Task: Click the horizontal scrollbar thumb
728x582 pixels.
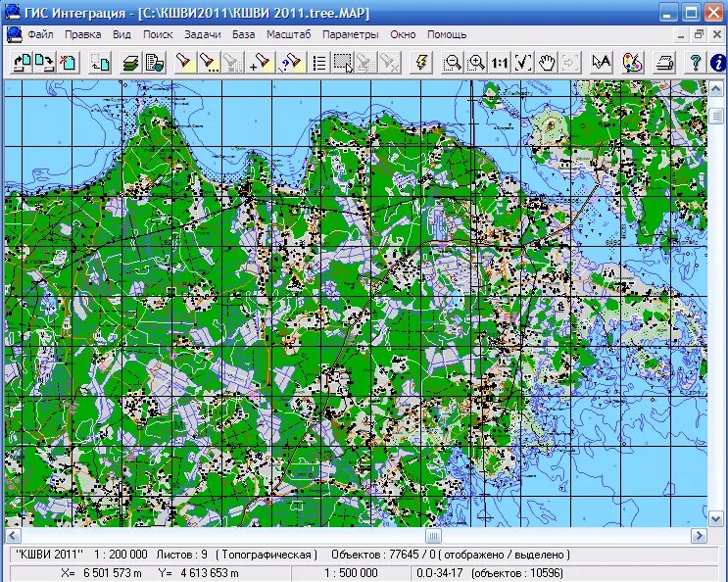Action: pos(433,536)
